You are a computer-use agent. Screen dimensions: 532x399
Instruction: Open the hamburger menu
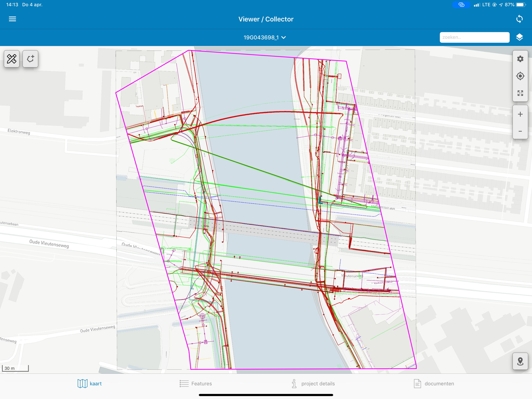coord(12,19)
